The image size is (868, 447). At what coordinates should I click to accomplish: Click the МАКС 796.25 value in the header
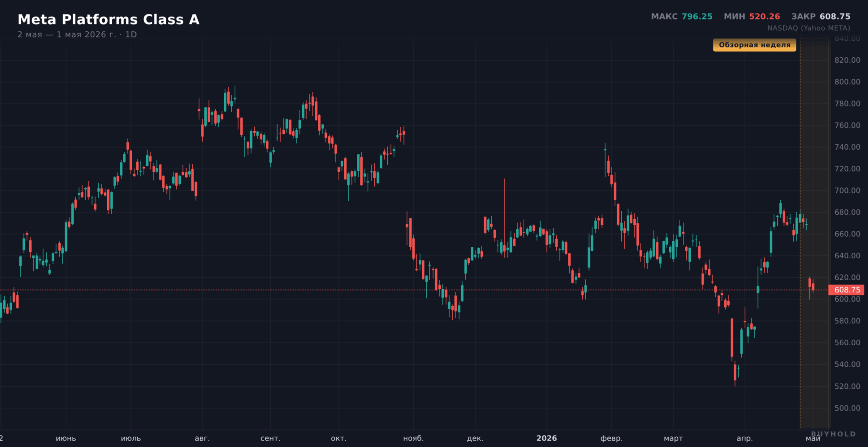[682, 17]
